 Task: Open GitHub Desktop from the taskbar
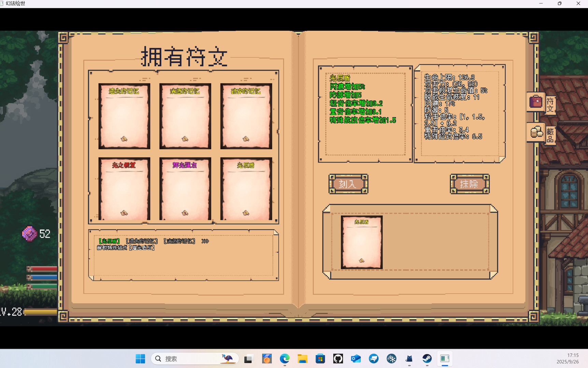[x=338, y=358]
